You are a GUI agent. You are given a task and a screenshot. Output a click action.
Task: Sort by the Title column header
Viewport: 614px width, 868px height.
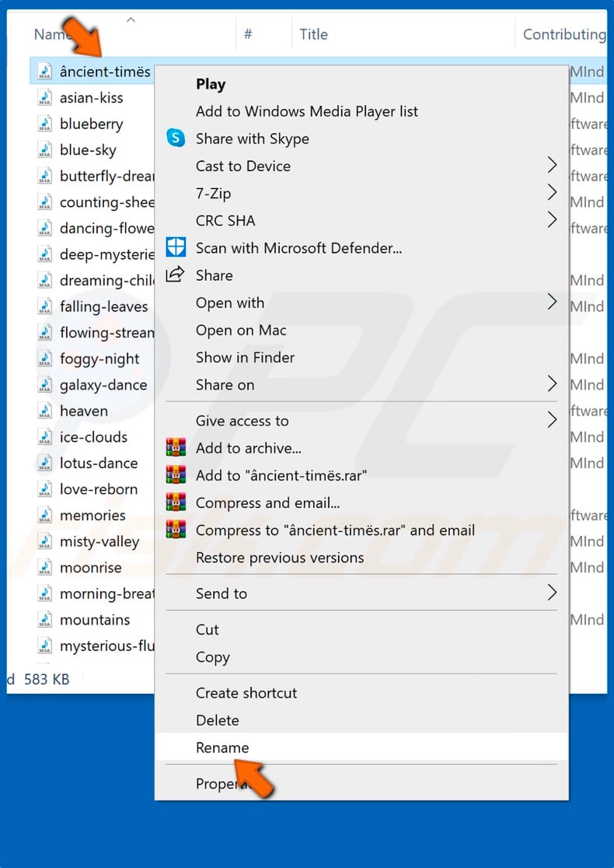click(403, 34)
